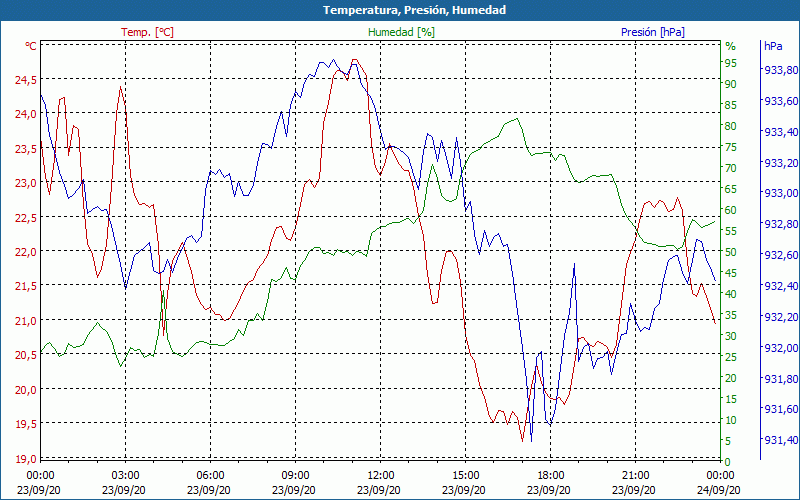
Task: Click the "95" humidity axis tick
Action: 731,63
